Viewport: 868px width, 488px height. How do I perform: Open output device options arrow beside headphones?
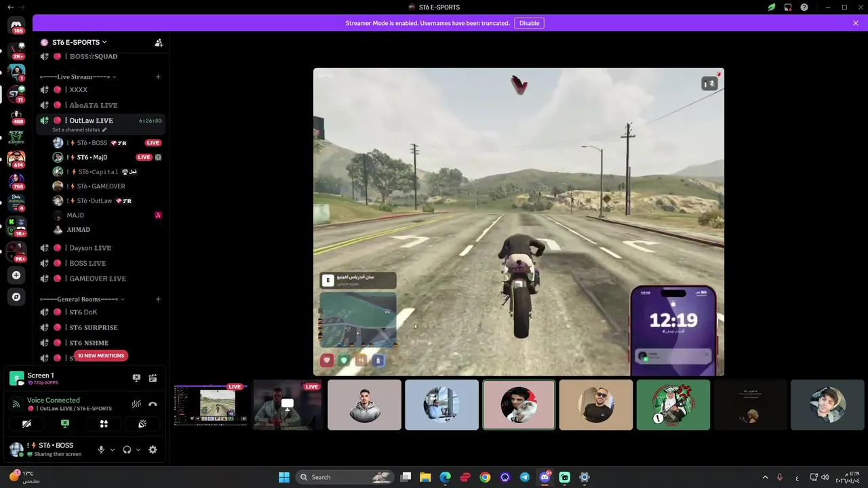pyautogui.click(x=138, y=449)
